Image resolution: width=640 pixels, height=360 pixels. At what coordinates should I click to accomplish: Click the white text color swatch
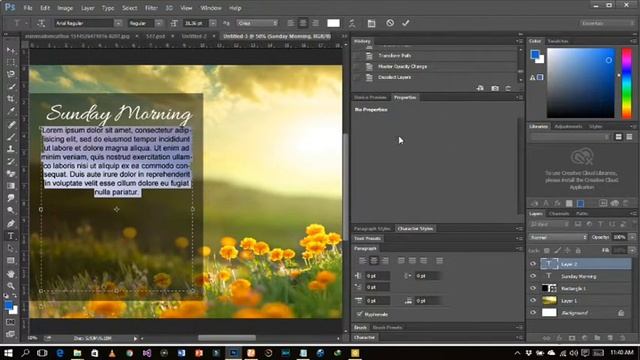pos(333,23)
